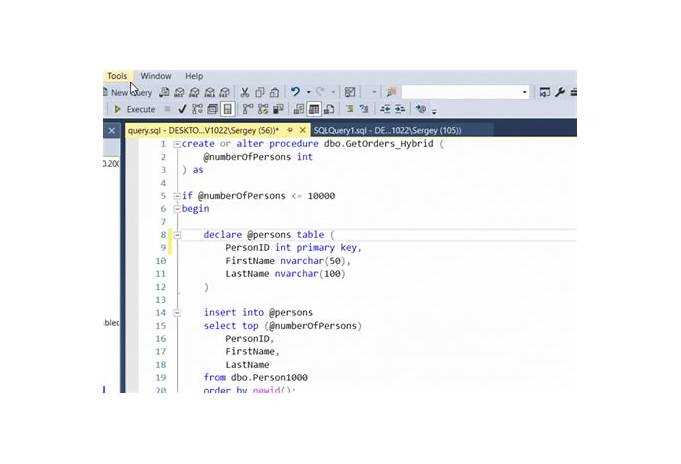Toggle IntelliSense Enabled button
The image size is (681, 464).
[228, 109]
